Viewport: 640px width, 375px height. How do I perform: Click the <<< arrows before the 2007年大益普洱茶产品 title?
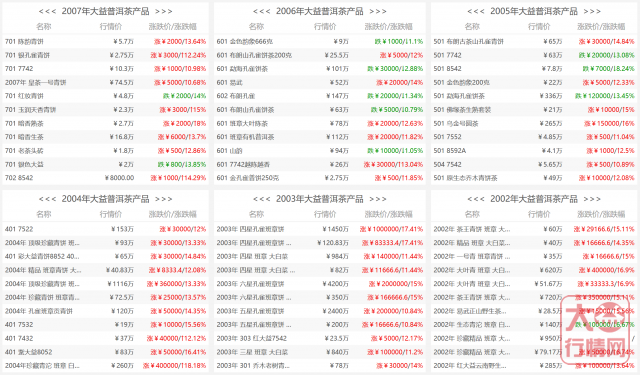47,11
